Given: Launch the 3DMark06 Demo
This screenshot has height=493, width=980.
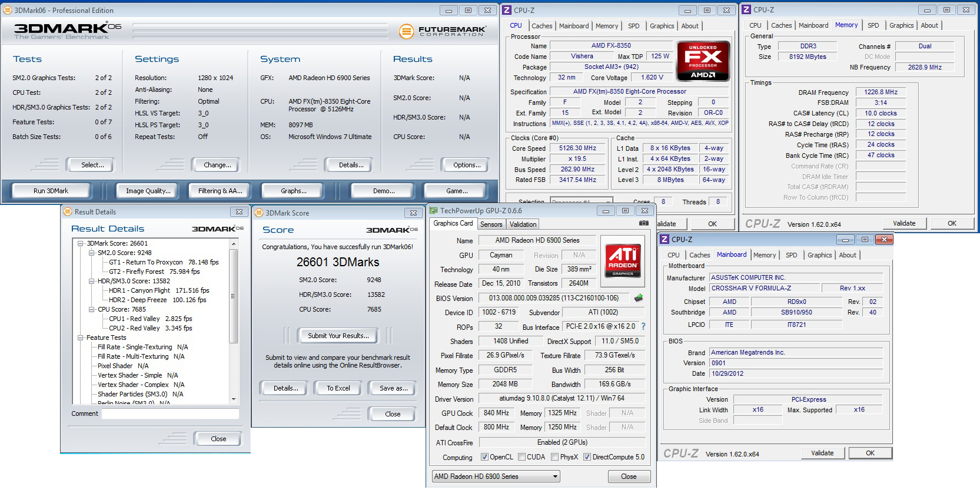Looking at the screenshot, I should (384, 191).
